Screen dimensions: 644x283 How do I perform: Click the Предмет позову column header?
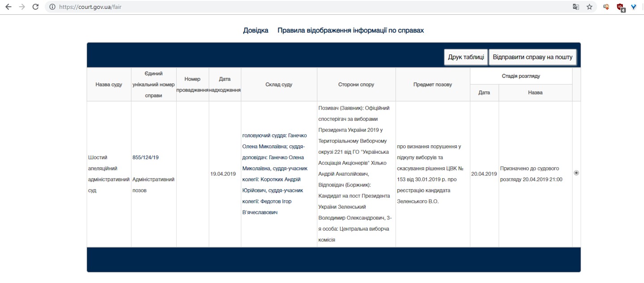[x=432, y=84]
